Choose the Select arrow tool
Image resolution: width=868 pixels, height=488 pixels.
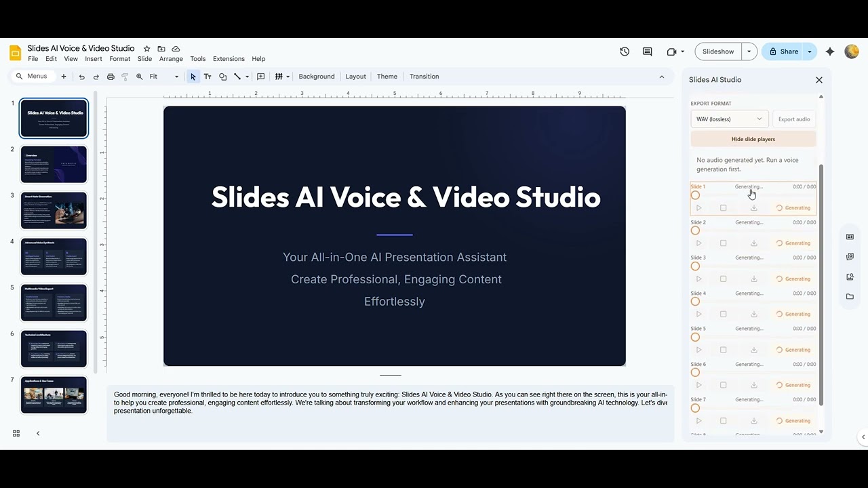[x=193, y=77]
